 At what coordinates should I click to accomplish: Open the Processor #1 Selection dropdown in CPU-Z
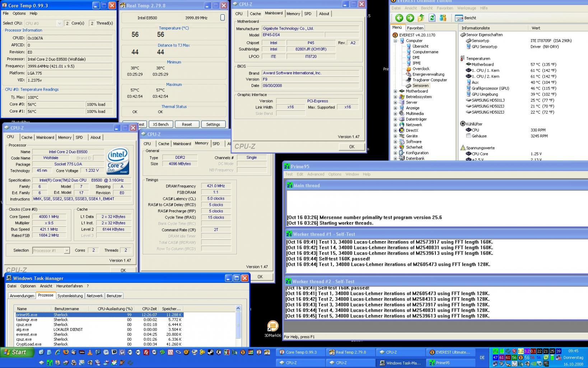coord(66,250)
